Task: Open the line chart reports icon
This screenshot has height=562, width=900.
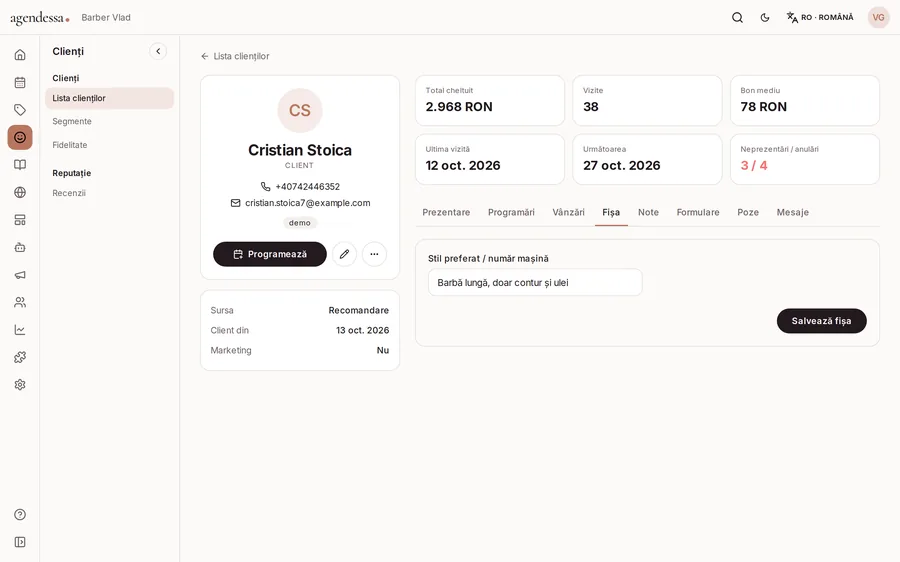Action: [20, 330]
